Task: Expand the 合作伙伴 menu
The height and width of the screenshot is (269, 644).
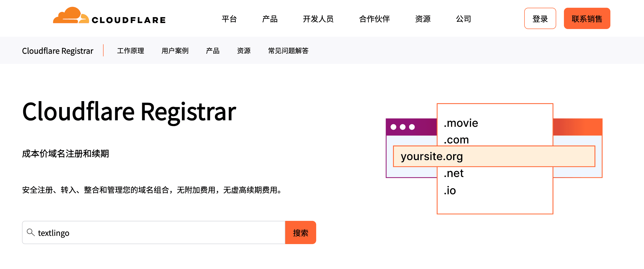Action: click(x=374, y=19)
